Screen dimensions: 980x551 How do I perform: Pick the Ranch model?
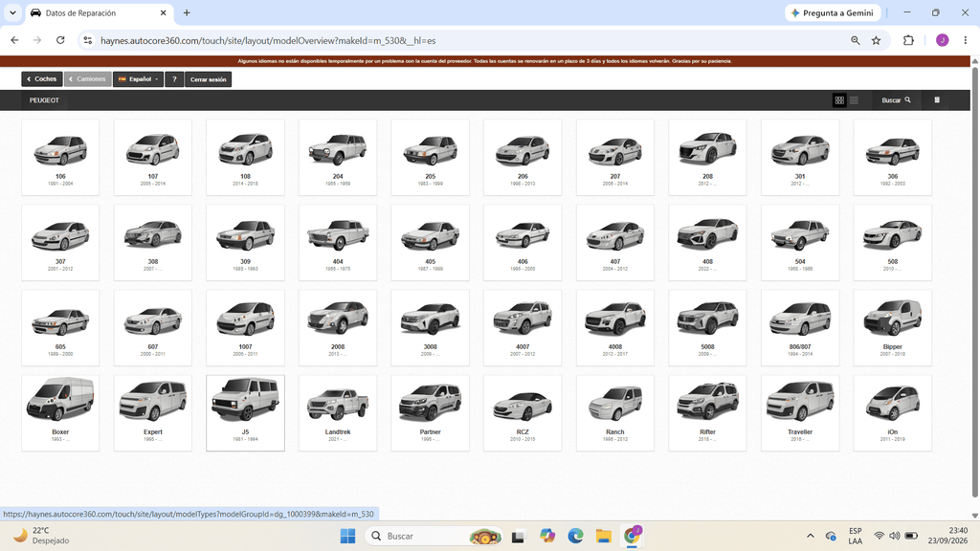pos(615,413)
